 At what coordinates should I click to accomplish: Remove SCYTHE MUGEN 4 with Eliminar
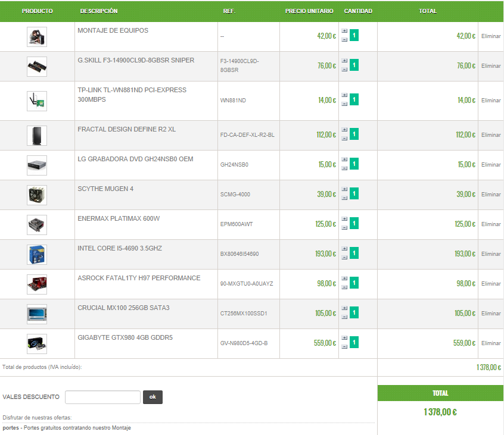[491, 195]
